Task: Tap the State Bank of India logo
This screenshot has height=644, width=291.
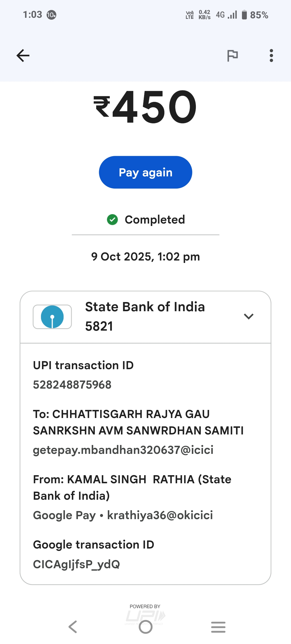Action: [x=52, y=317]
